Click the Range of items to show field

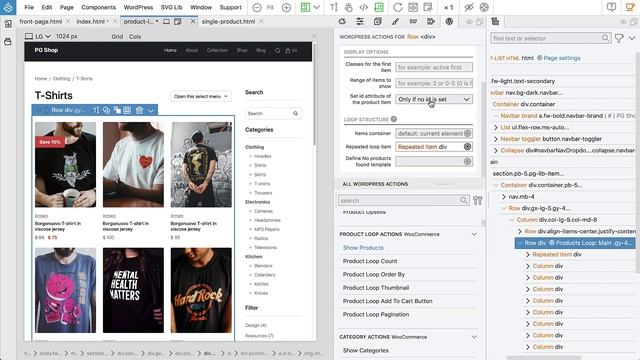click(x=433, y=83)
